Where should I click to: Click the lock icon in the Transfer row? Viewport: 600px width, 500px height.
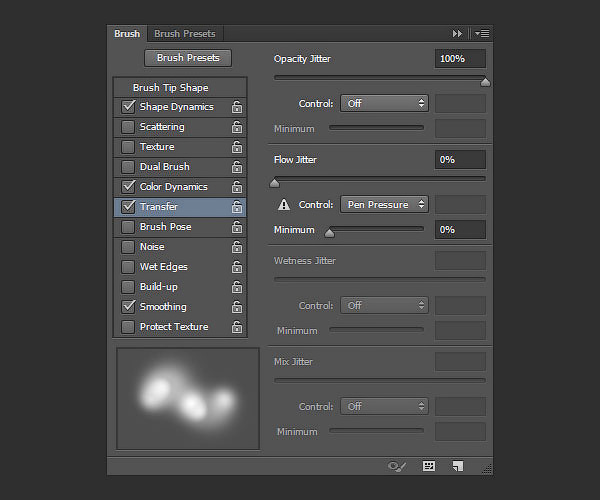[237, 207]
